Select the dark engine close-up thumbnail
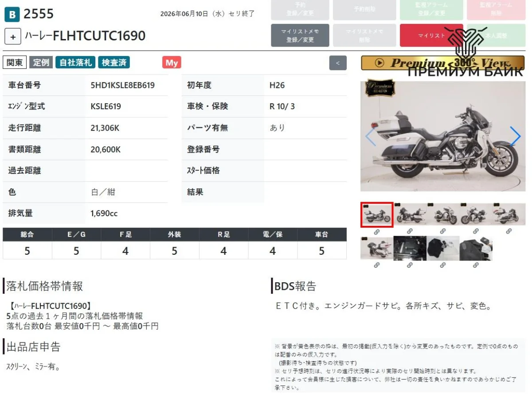 point(410,248)
